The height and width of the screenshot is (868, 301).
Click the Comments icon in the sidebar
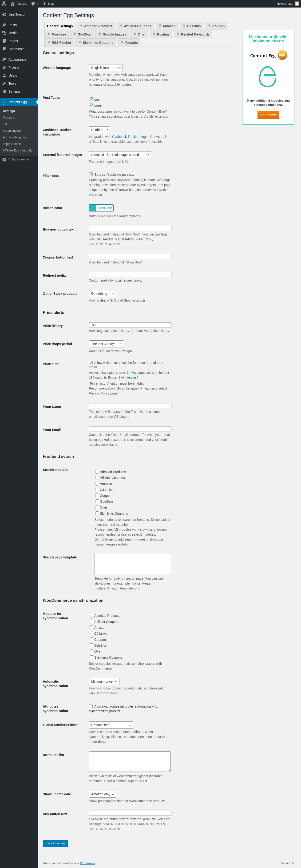pyautogui.click(x=4, y=49)
